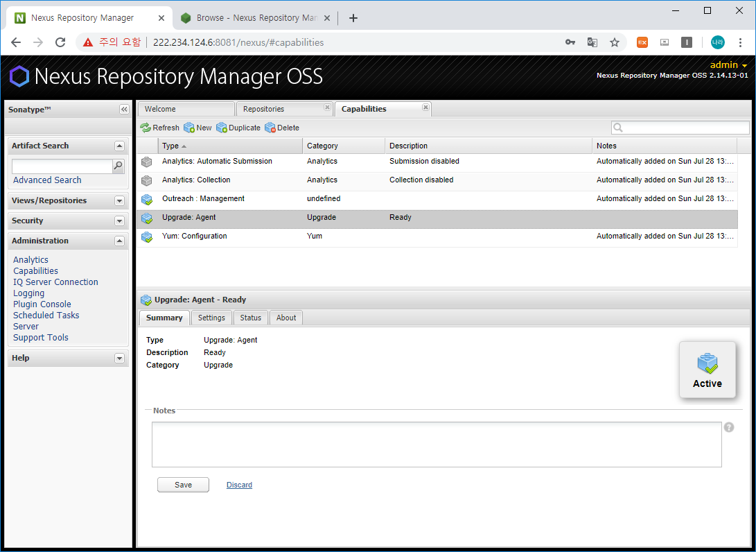Screen dimensions: 756x552
Task: Select 'Submission disabled' description cell
Action: point(424,161)
